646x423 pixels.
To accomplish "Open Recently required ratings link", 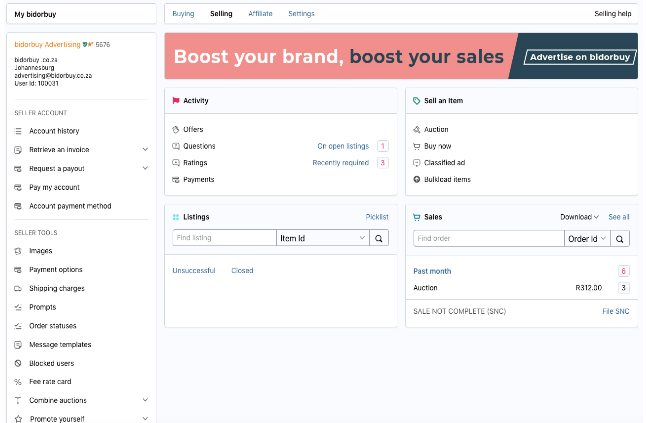I will coord(341,163).
